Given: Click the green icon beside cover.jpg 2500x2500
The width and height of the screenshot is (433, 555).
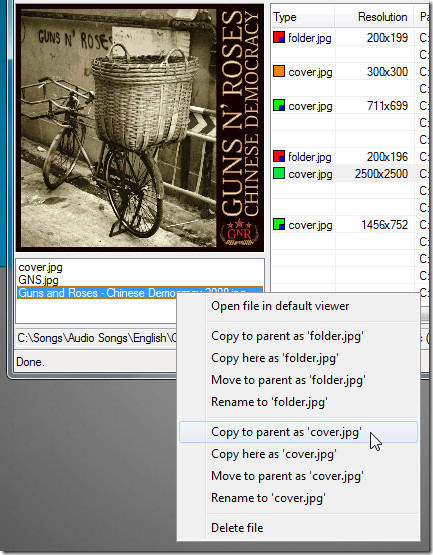Looking at the screenshot, I should 279,173.
